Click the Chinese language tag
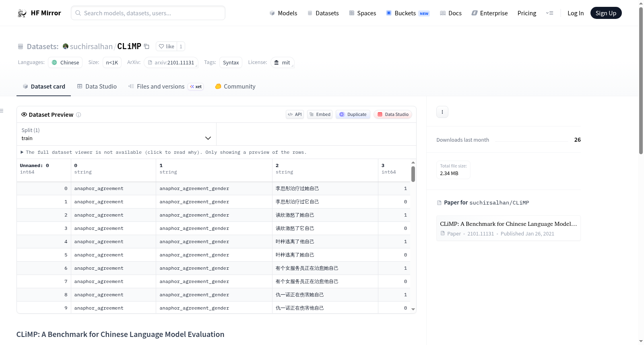Viewport: 644px width, 345px height. [65, 62]
